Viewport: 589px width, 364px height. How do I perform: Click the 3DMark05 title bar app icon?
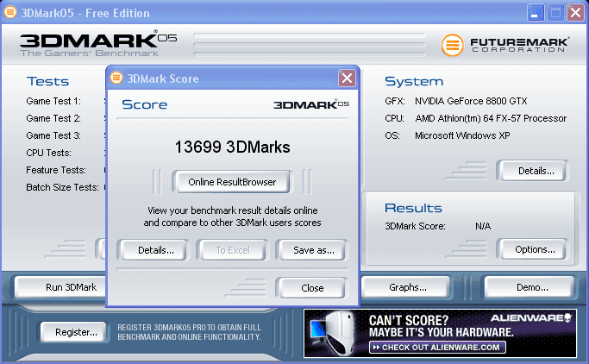[10, 12]
